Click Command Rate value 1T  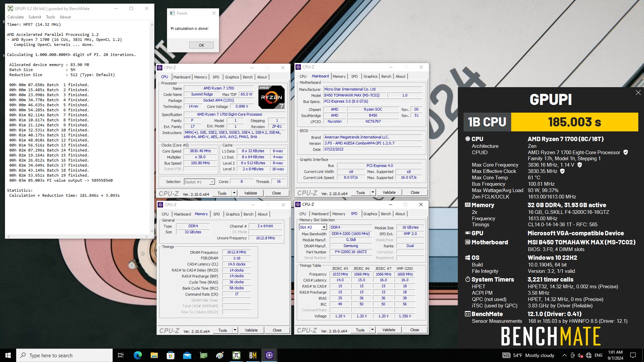(x=236, y=294)
